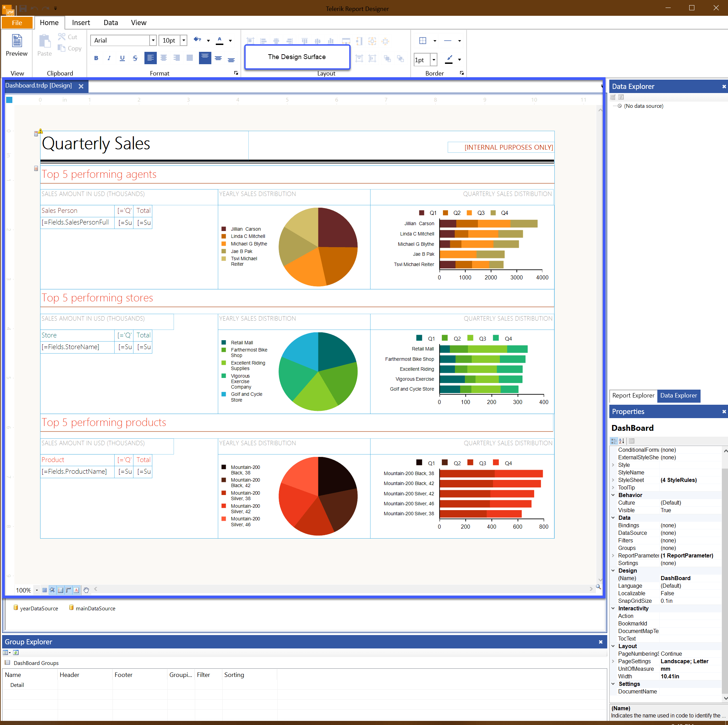Open the Border group dialog launcher
The image size is (728, 725).
click(461, 73)
